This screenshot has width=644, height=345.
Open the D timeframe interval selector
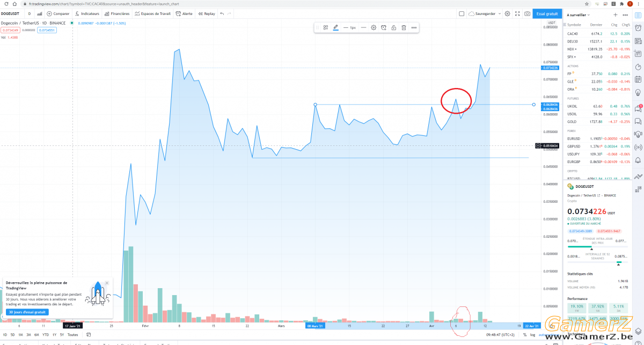click(x=29, y=13)
